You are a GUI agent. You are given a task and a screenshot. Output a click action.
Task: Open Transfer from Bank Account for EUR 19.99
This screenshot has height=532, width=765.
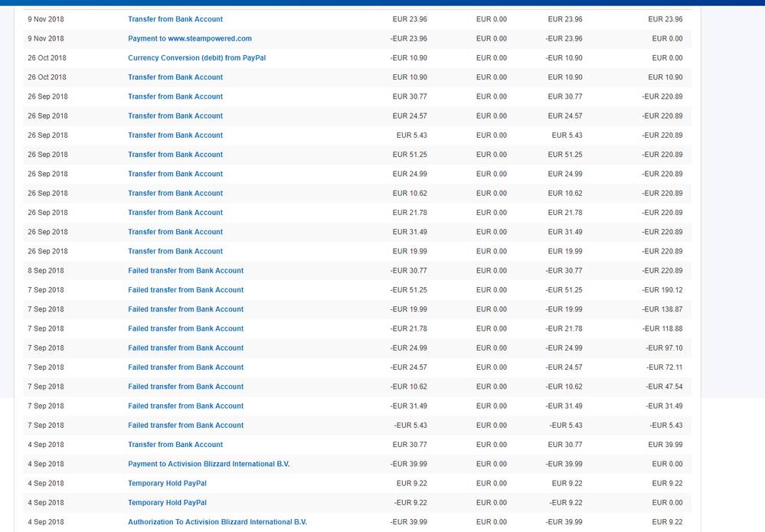coord(175,251)
